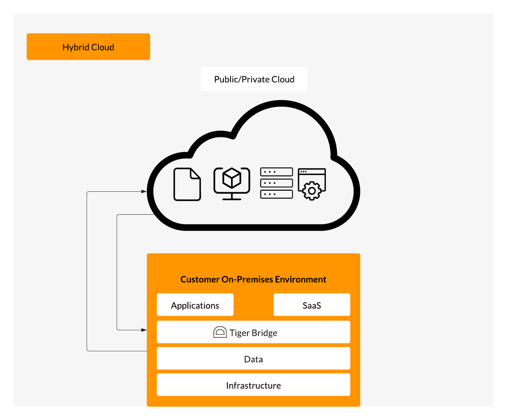Select the Applications box
The height and width of the screenshot is (420, 507).
point(195,305)
